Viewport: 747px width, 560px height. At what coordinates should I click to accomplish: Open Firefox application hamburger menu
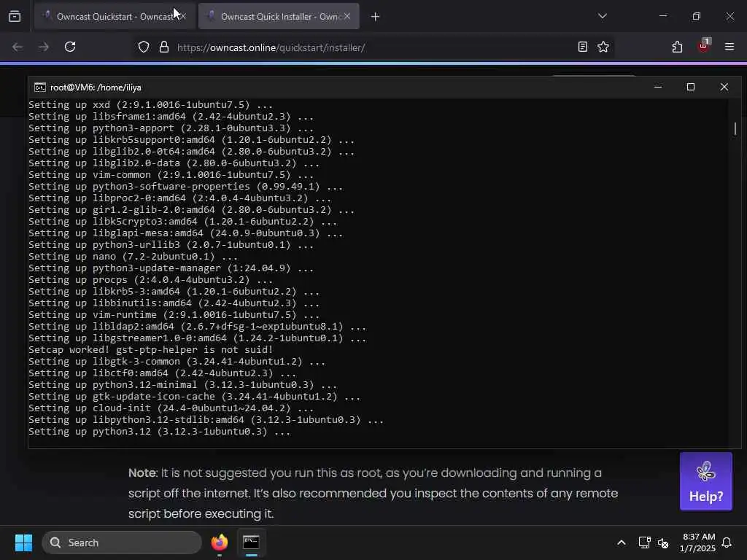click(729, 47)
